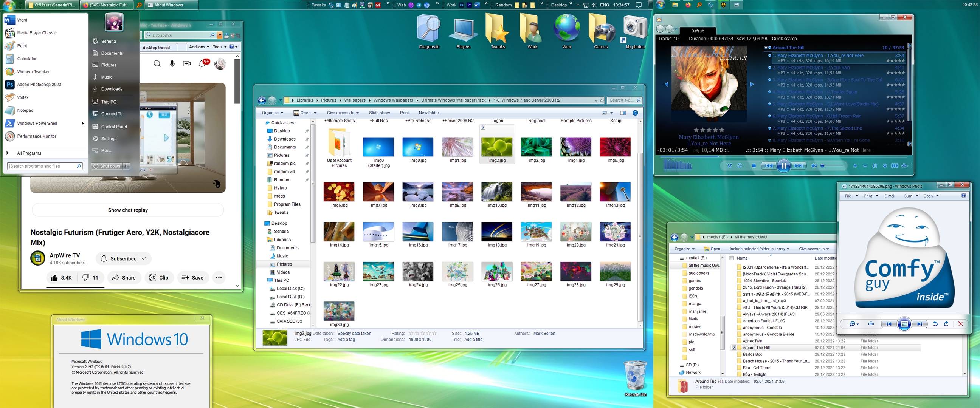Image resolution: width=980 pixels, height=408 pixels.
Task: Click the stop button in music player
Action: point(754,166)
